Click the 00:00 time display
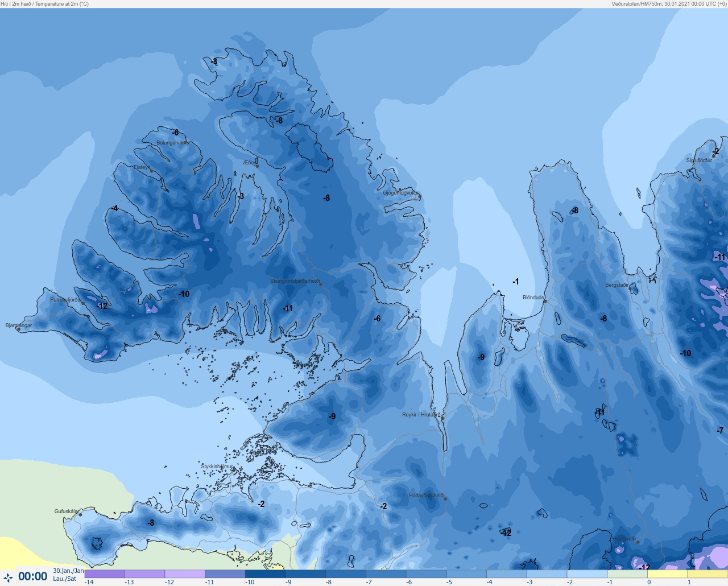The image size is (728, 586). [x=33, y=577]
